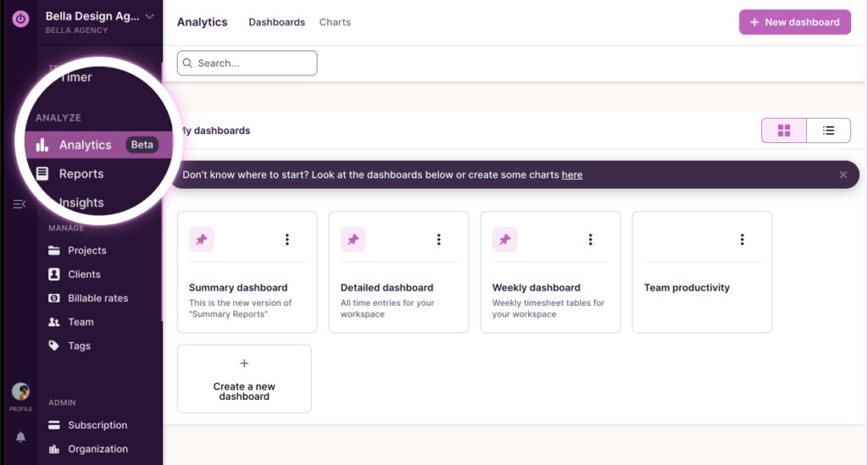
Task: Collapse the sidebar with the menu-collapse icon
Action: [x=19, y=205]
